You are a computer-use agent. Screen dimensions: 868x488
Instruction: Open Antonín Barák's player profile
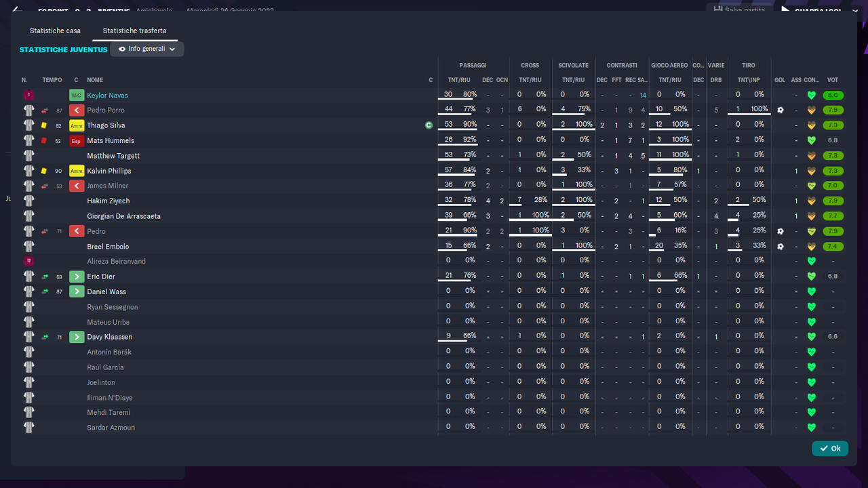tap(109, 352)
